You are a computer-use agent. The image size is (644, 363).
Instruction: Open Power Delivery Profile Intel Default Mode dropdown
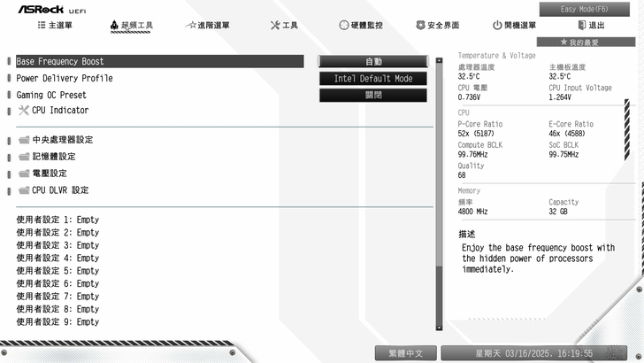coord(373,79)
